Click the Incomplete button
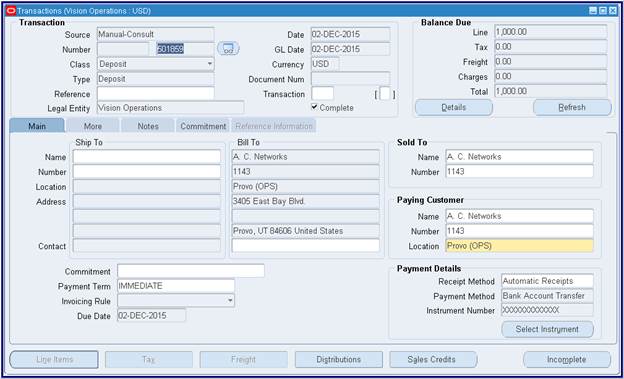 click(567, 359)
